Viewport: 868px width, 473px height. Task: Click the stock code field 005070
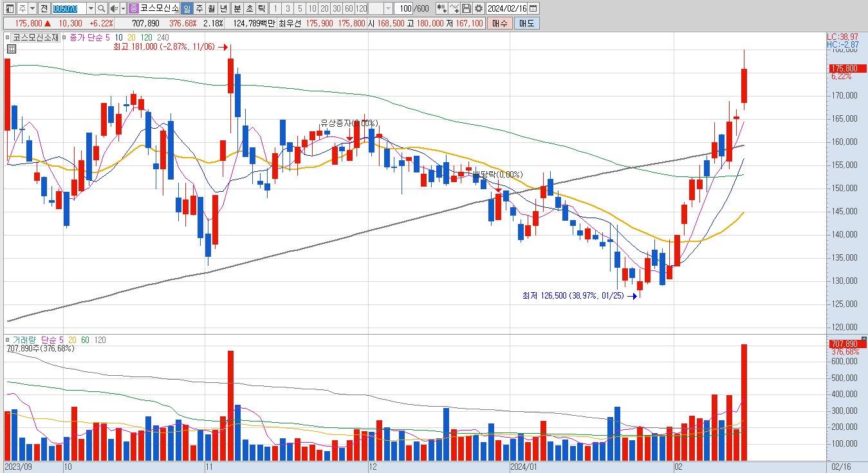(x=68, y=8)
